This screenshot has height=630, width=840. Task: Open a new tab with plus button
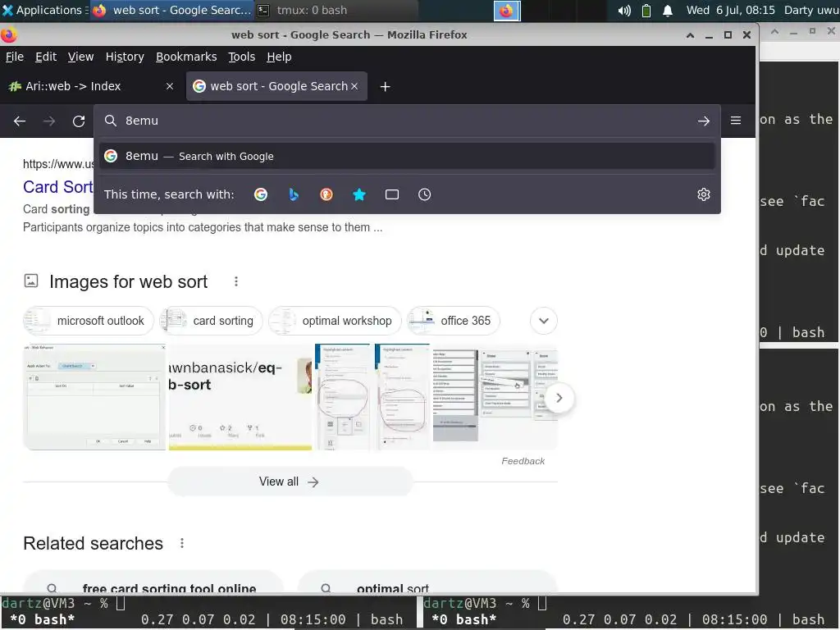pyautogui.click(x=386, y=86)
